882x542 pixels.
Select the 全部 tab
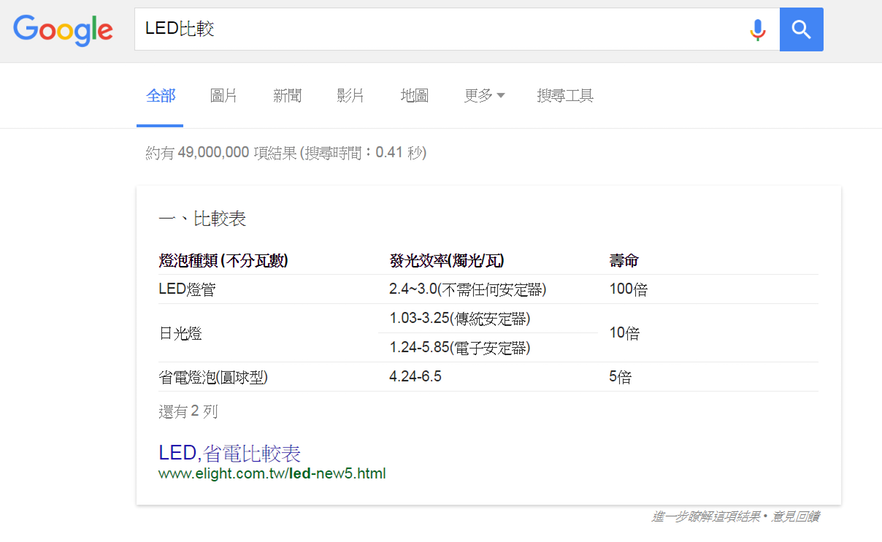pyautogui.click(x=160, y=96)
